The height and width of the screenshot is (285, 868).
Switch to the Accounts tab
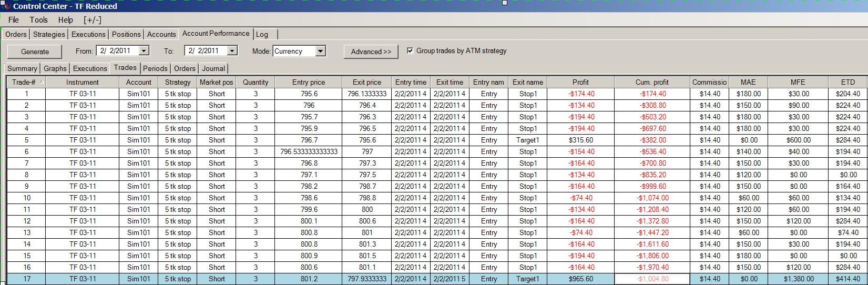[161, 34]
